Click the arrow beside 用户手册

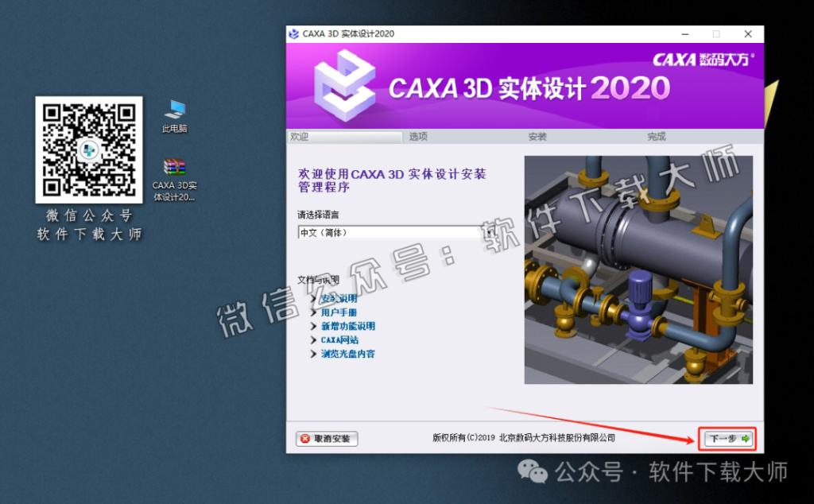(313, 312)
